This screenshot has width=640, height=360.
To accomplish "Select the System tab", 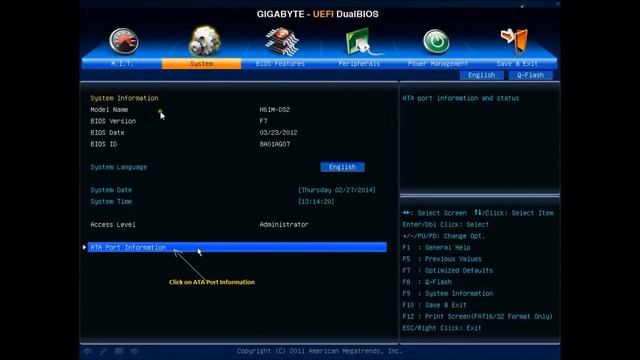I will pos(202,64).
